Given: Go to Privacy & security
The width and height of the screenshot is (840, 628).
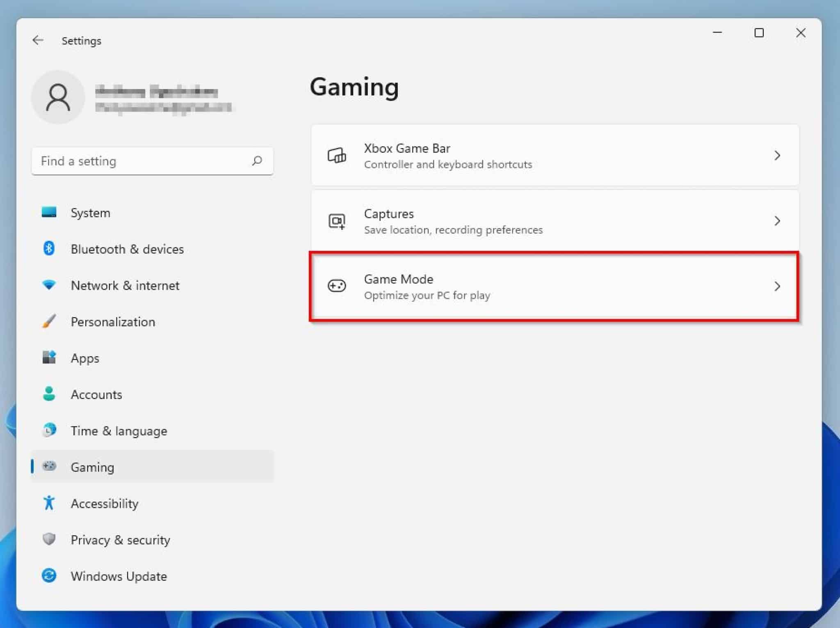Looking at the screenshot, I should pos(152,540).
